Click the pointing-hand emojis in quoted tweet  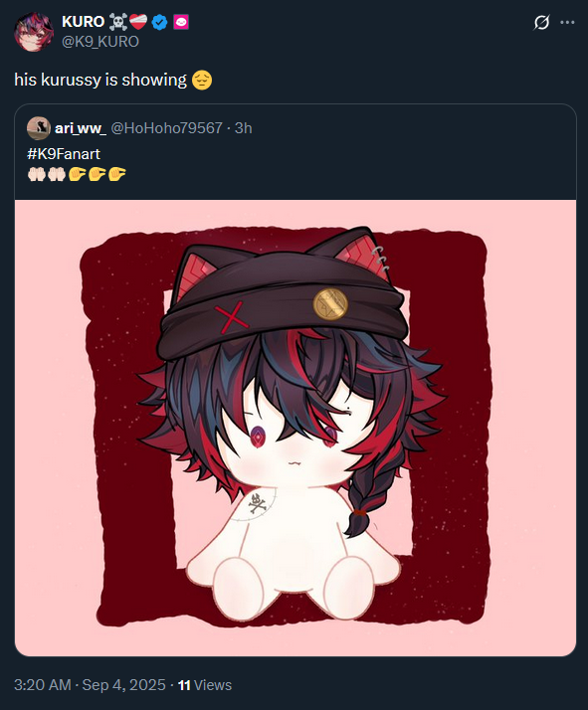tap(97, 174)
